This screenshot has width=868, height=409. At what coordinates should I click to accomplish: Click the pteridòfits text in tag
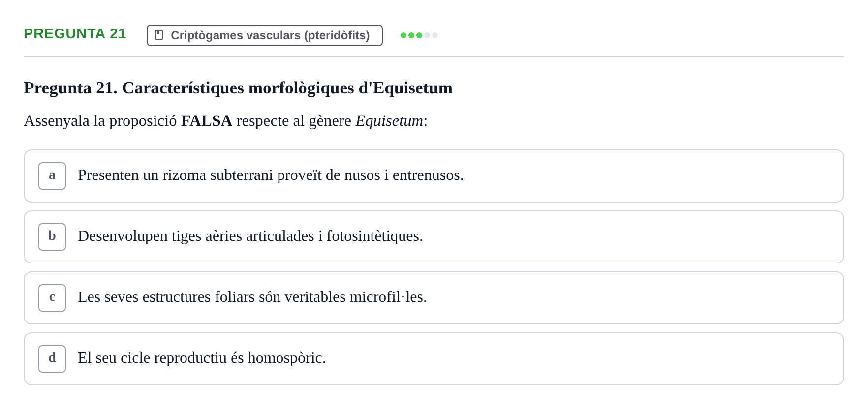[337, 35]
